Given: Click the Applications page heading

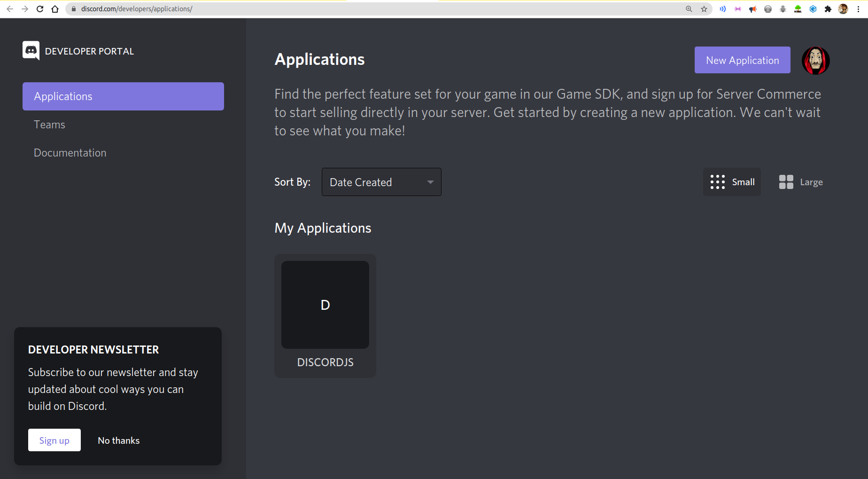Looking at the screenshot, I should point(319,60).
